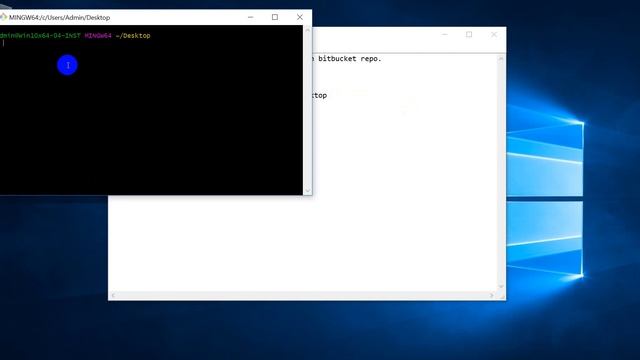Click the terminal scrollbar up arrow
Viewport: 640px width, 360px height.
tap(308, 30)
